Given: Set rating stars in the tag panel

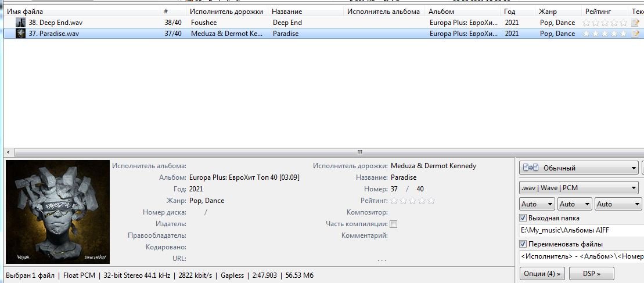Looking at the screenshot, I should [412, 201].
